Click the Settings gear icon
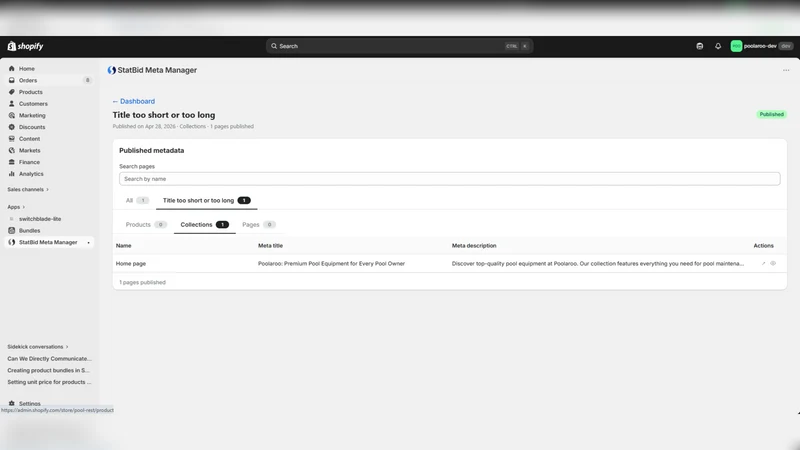Viewport: 800px width, 450px height. 12,403
